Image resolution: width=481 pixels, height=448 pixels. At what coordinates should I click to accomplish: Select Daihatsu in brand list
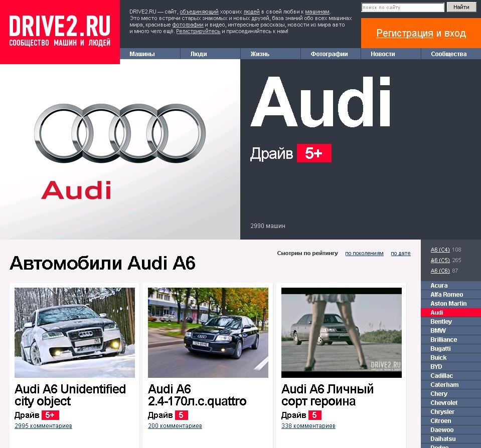(451, 439)
